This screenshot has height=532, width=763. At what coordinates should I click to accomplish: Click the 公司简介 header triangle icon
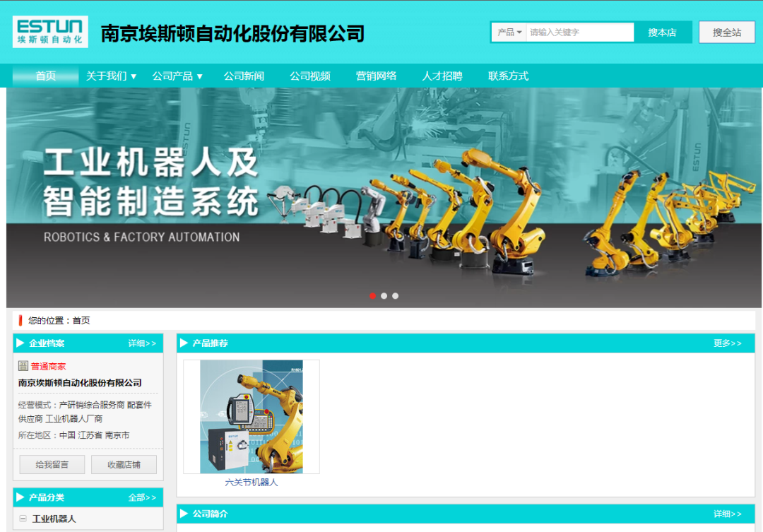(x=184, y=514)
